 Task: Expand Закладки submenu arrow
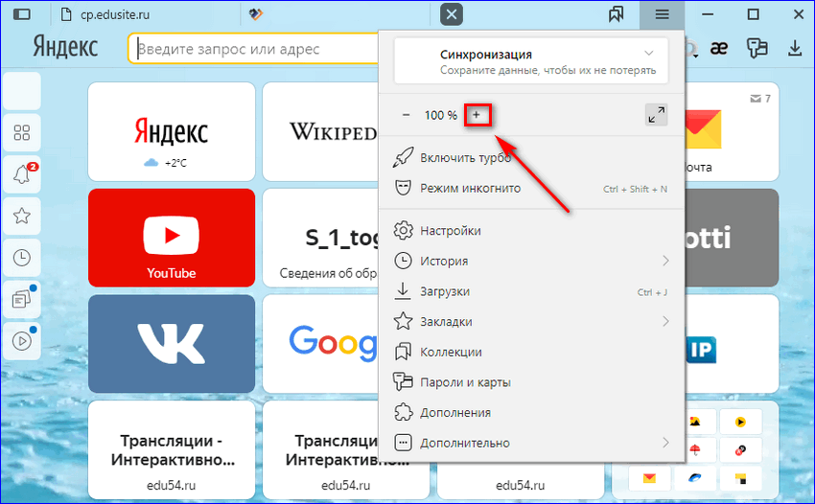click(x=665, y=322)
